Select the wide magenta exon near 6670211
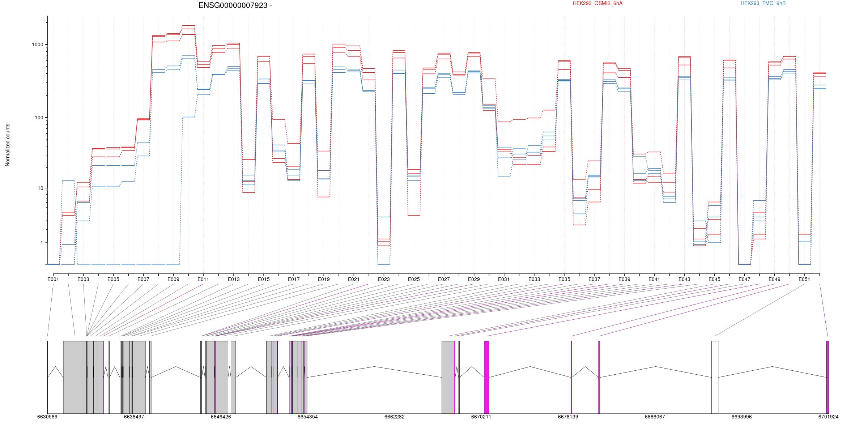 (486, 377)
